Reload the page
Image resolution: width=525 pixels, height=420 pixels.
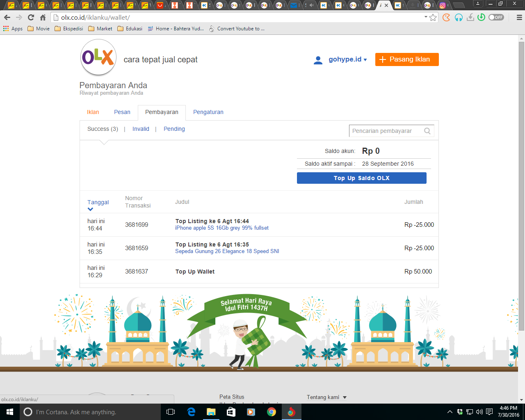(31, 18)
